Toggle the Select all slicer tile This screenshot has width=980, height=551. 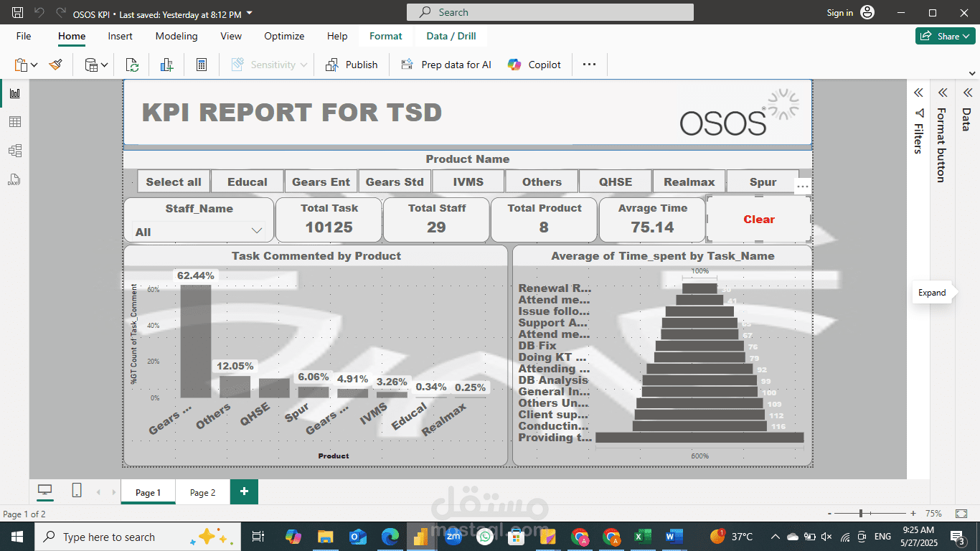click(174, 182)
